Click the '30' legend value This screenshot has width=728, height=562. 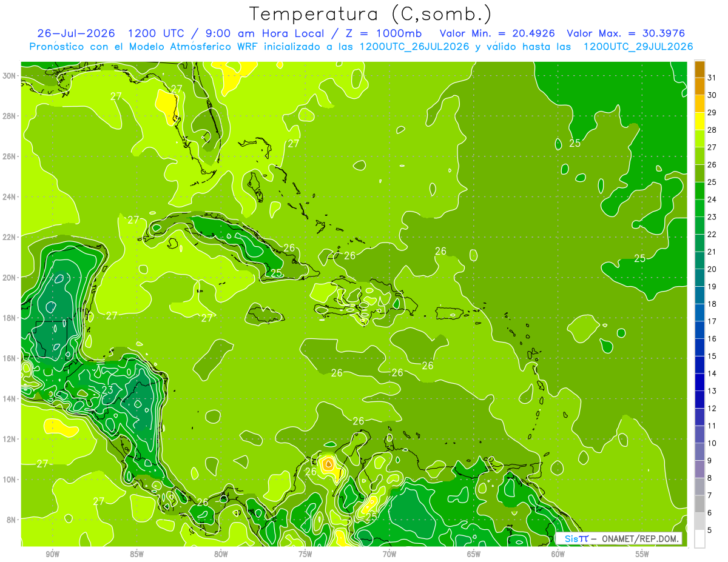(712, 95)
